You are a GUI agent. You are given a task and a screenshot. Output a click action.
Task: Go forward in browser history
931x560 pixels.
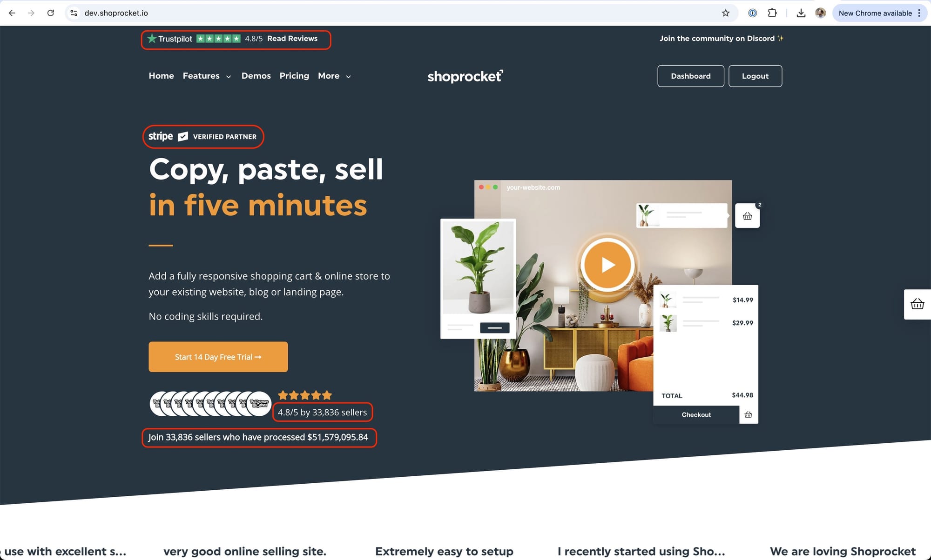[x=31, y=13]
